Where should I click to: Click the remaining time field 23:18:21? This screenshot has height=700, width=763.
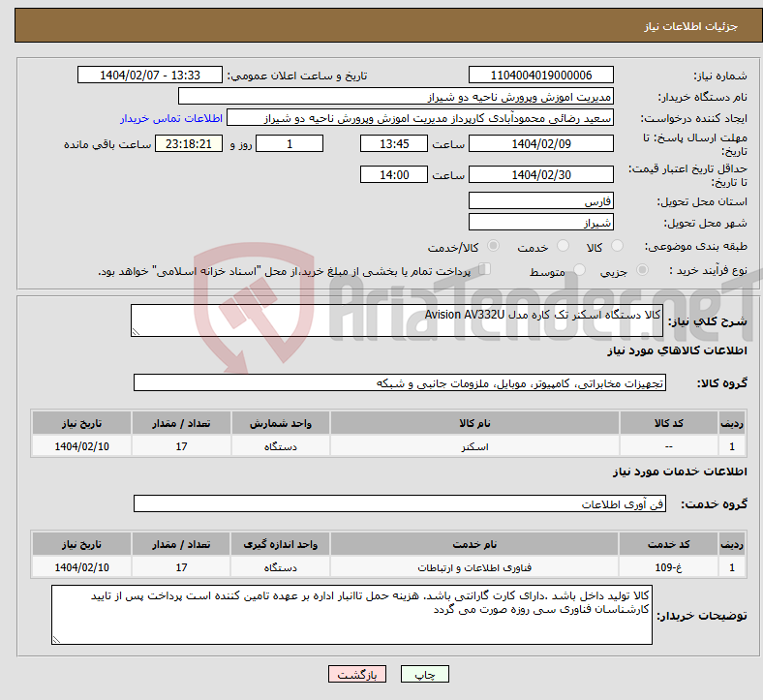coord(189,143)
